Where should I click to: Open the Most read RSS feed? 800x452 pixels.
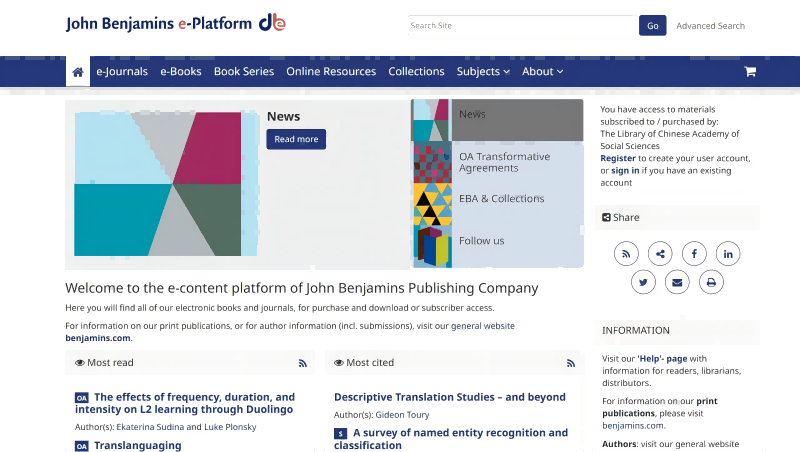tap(302, 363)
